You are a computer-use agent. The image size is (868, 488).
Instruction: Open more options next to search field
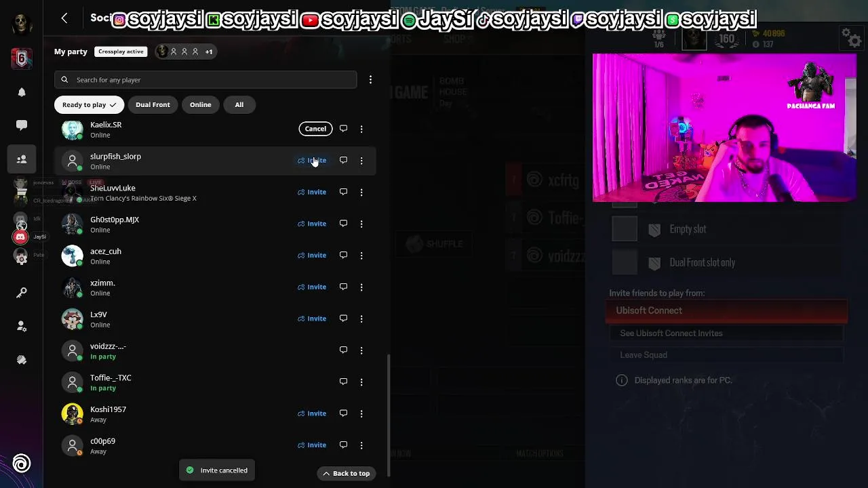[370, 80]
